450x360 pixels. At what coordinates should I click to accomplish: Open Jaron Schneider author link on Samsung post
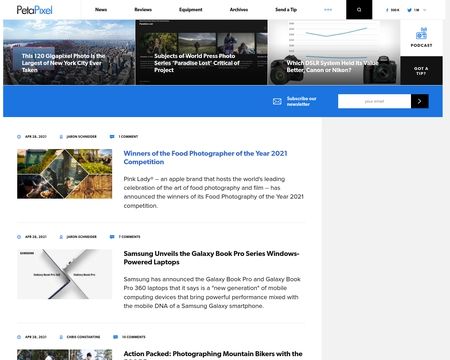click(x=82, y=237)
